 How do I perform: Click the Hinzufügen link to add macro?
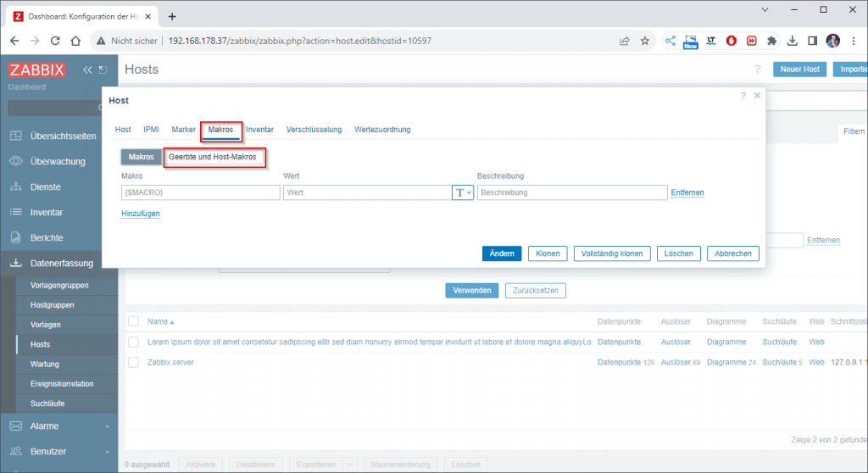pyautogui.click(x=141, y=214)
